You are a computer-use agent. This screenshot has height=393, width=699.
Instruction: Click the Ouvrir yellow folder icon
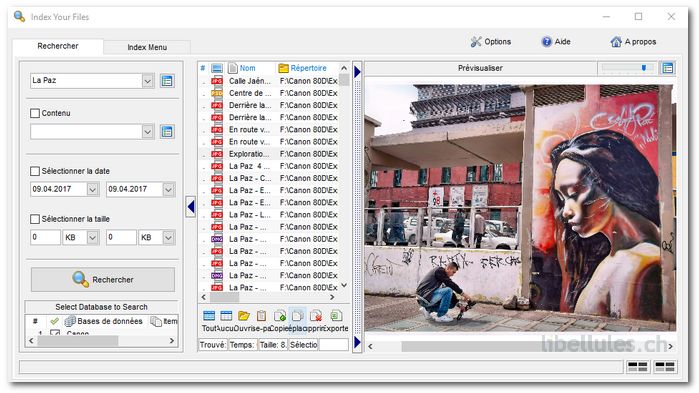point(244,316)
